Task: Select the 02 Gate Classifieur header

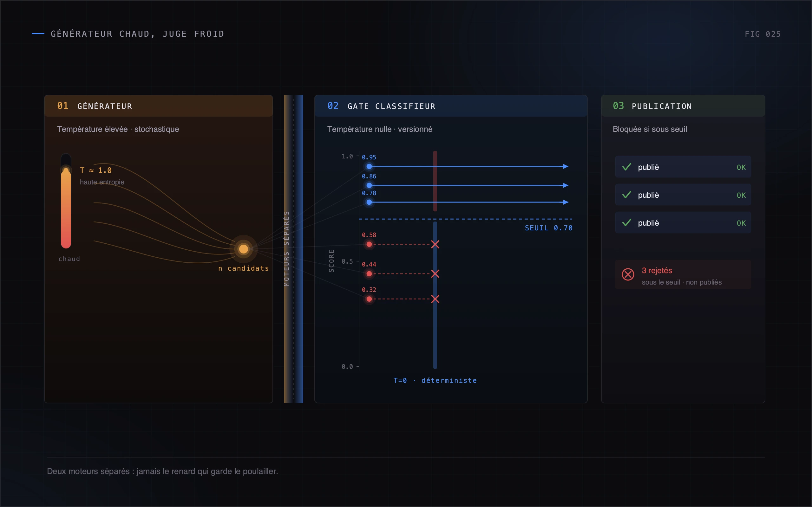Action: [x=451, y=106]
